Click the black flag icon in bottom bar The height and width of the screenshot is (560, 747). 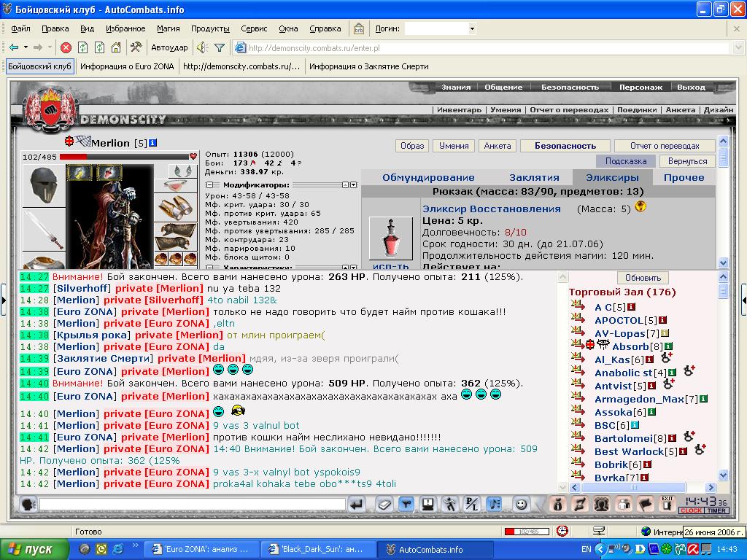[645, 504]
